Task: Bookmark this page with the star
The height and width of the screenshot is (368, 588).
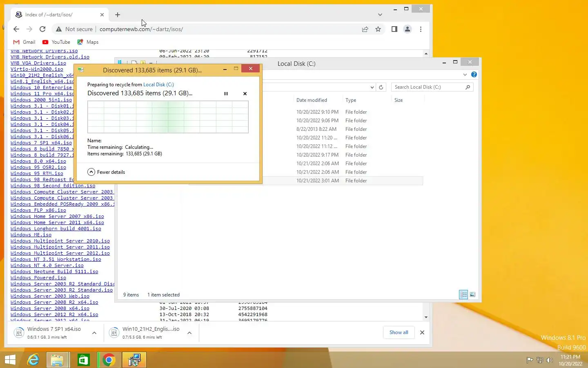Action: 378,29
